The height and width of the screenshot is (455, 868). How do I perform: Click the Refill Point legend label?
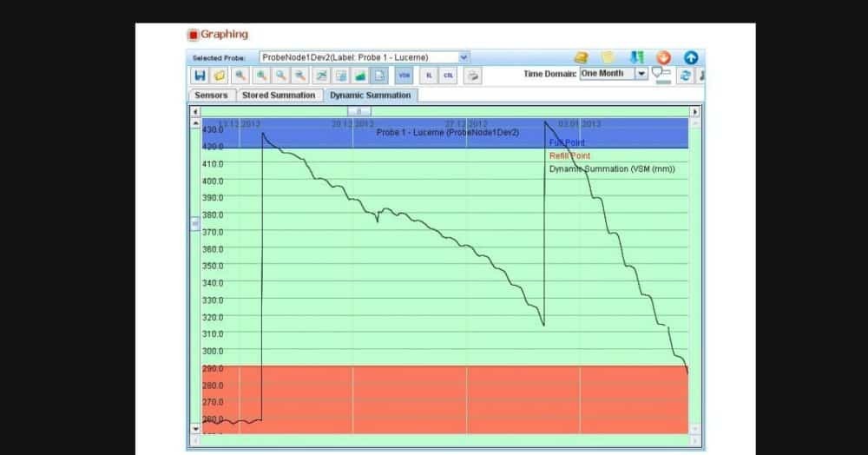[x=569, y=155]
